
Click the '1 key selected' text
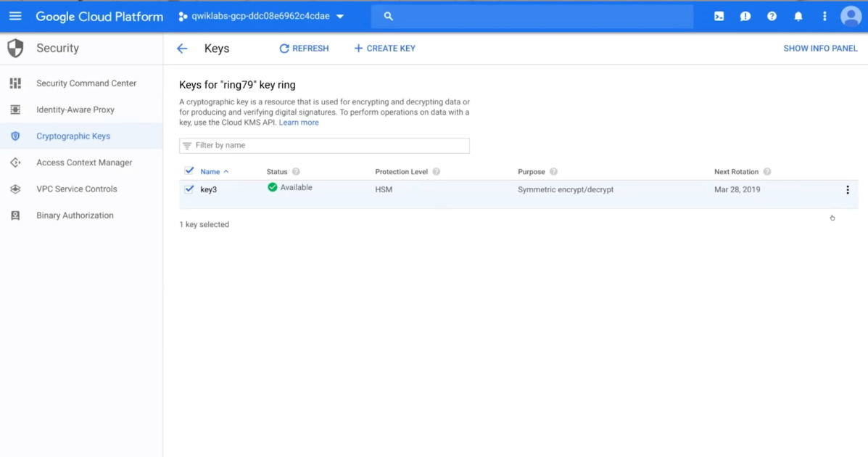click(x=204, y=224)
